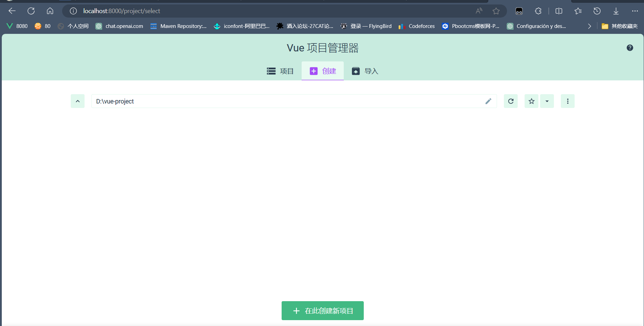Star the current folder as favorite

point(531,101)
